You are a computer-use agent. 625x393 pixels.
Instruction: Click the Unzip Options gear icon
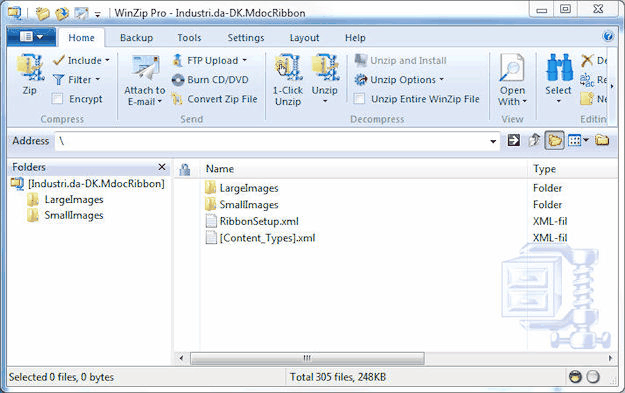(x=361, y=80)
